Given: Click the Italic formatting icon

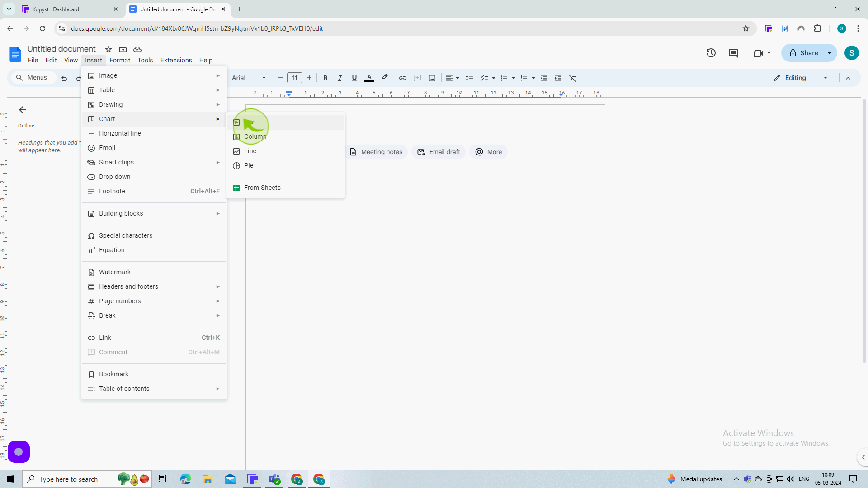Looking at the screenshot, I should click(340, 78).
